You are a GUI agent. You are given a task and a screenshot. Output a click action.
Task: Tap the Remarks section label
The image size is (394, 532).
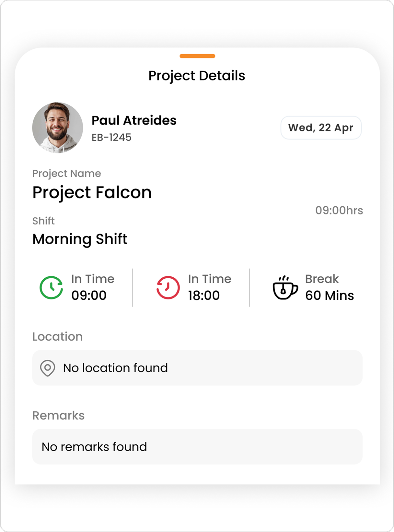[58, 416]
